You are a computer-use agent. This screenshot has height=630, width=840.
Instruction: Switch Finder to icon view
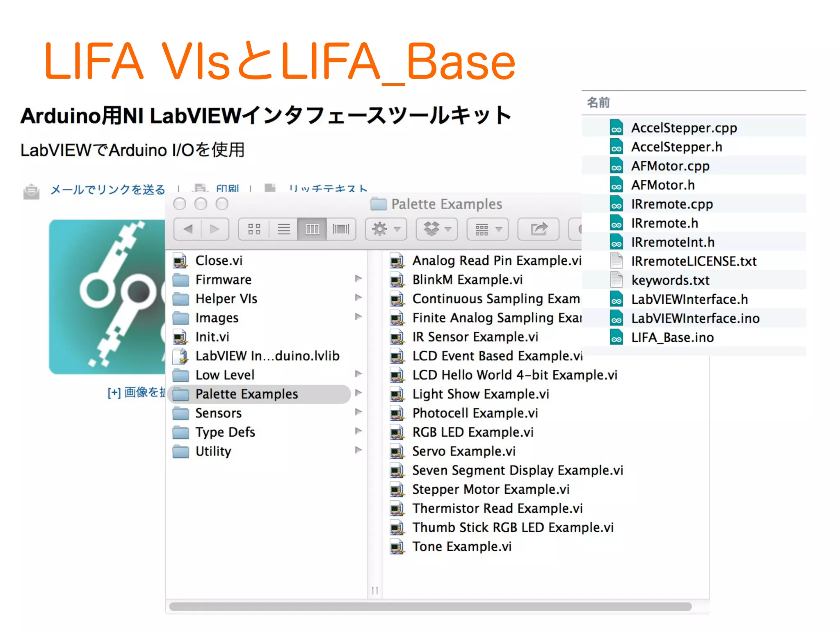tap(254, 229)
